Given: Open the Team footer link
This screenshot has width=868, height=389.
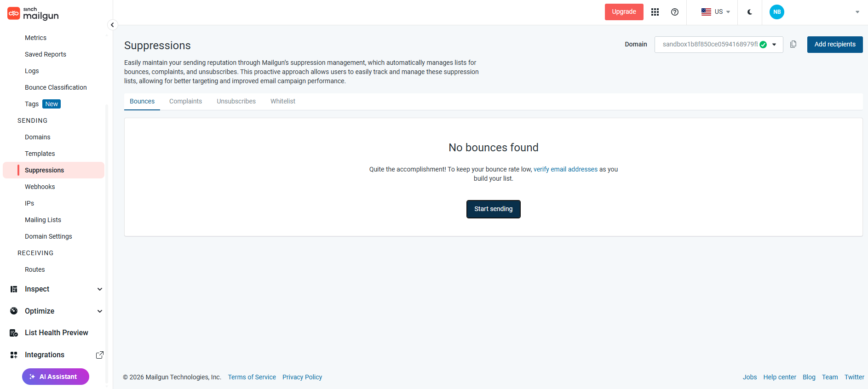Looking at the screenshot, I should click(830, 377).
